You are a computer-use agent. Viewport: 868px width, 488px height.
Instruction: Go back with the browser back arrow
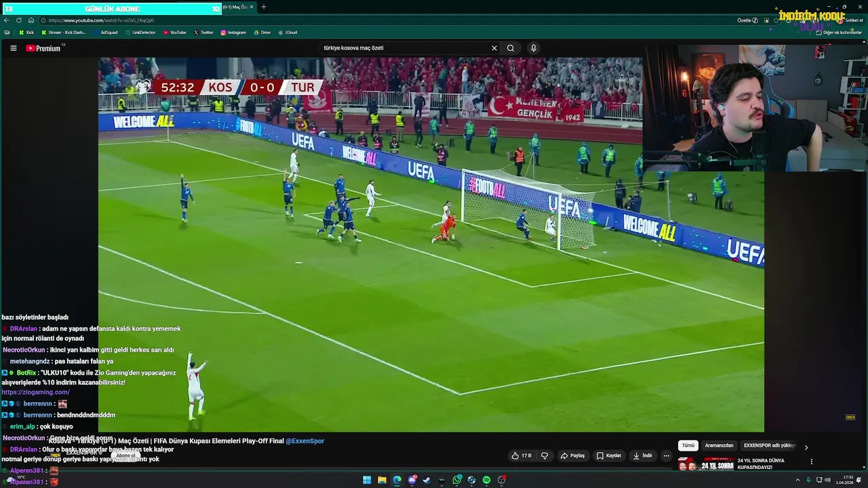(7, 20)
